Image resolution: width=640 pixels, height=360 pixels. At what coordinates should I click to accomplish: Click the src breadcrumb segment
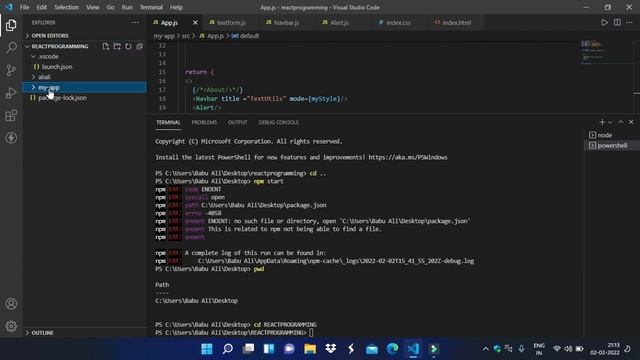point(186,36)
